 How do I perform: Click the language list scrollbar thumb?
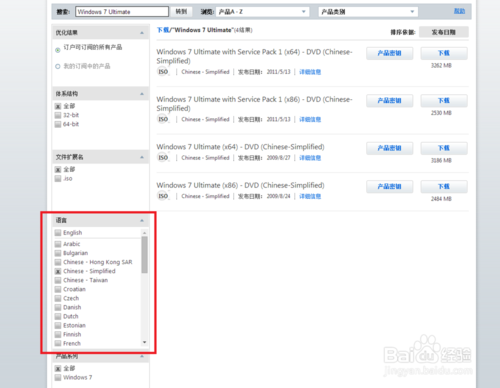144,255
